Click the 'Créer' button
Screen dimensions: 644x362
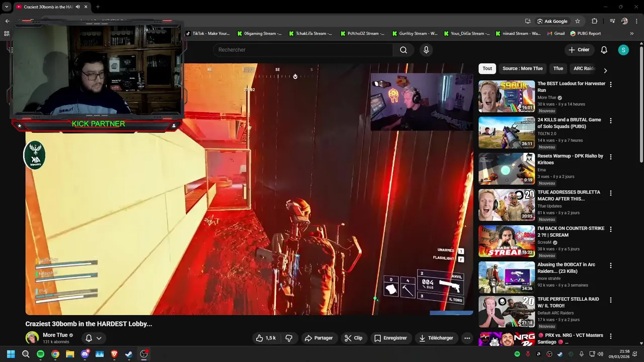tap(579, 50)
